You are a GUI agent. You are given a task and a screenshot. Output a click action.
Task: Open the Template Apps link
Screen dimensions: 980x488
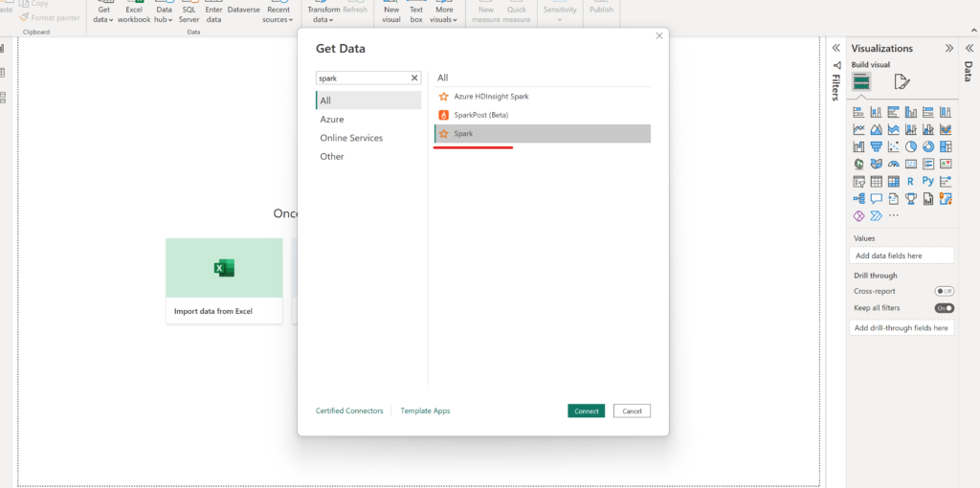(425, 410)
